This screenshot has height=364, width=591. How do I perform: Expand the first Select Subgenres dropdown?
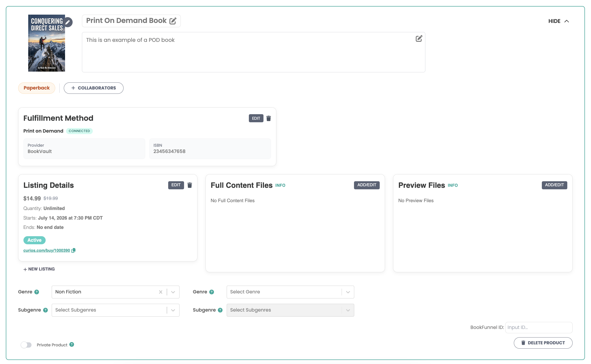(x=115, y=310)
